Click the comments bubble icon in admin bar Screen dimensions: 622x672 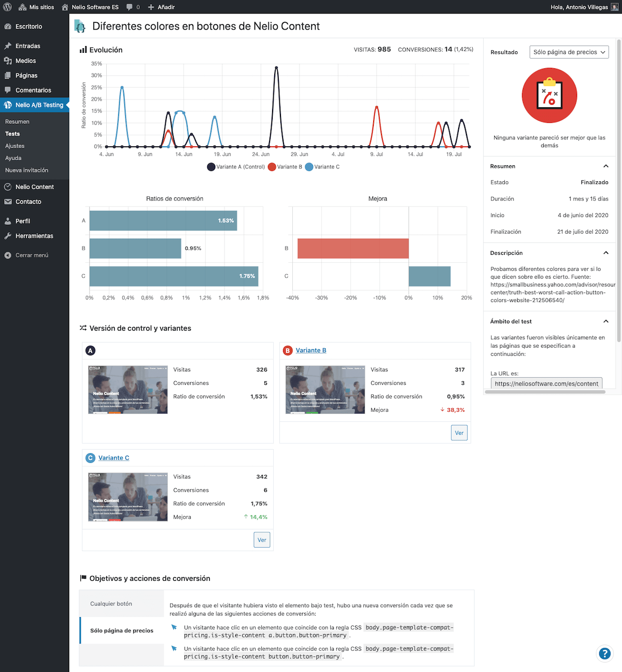click(130, 7)
